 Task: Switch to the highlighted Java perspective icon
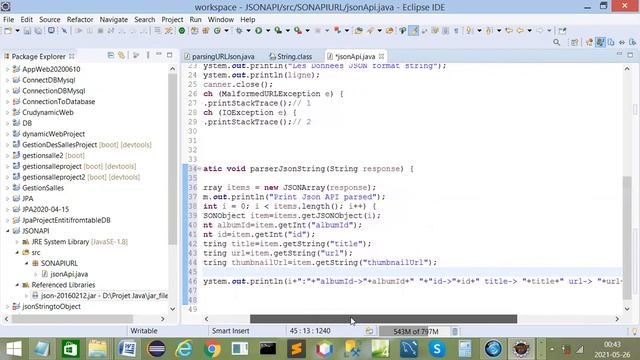600,42
